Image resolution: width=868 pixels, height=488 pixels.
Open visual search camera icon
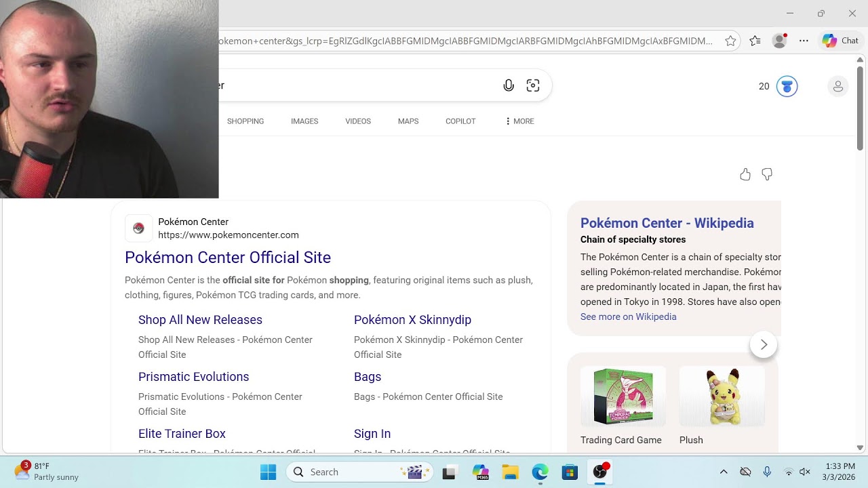coord(533,85)
